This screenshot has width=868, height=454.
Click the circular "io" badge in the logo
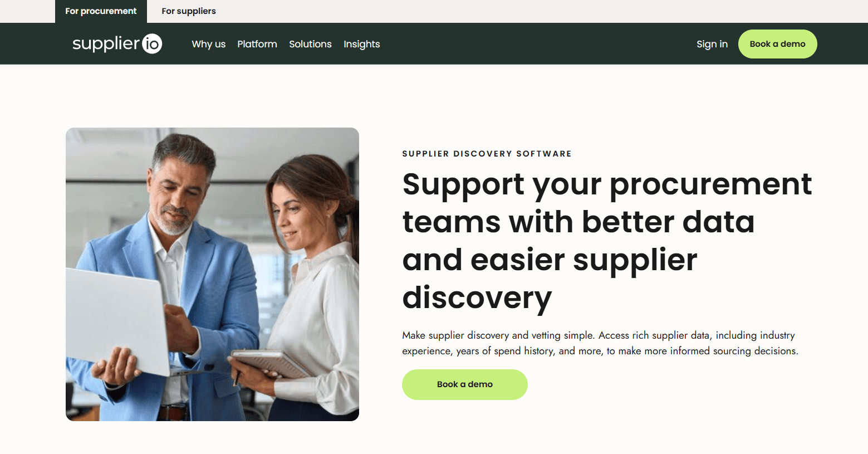tap(152, 43)
